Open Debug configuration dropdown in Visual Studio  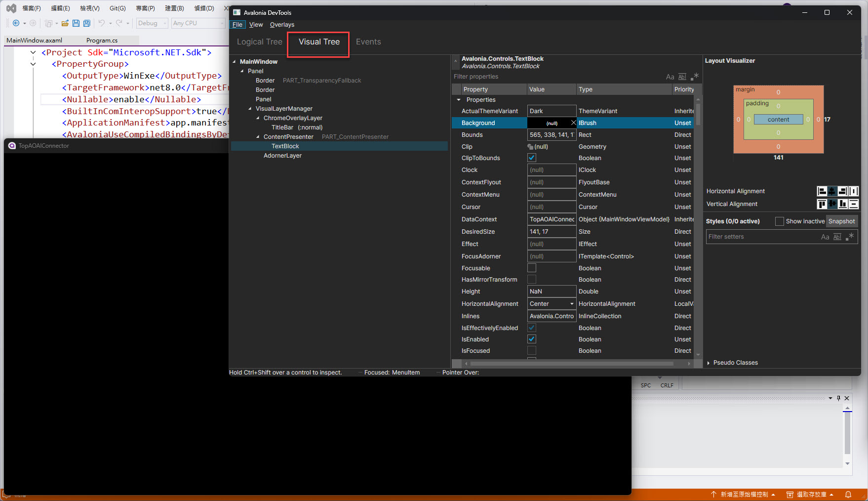(152, 23)
